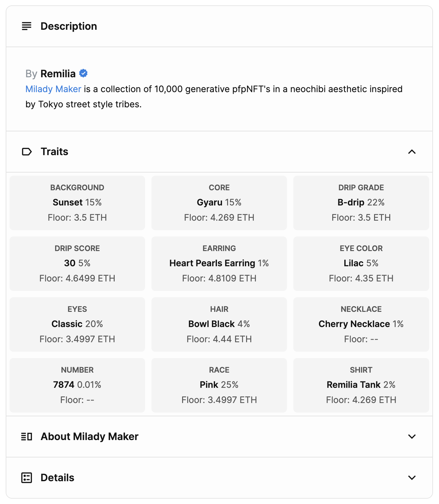Click the Traits tag icon

(27, 152)
